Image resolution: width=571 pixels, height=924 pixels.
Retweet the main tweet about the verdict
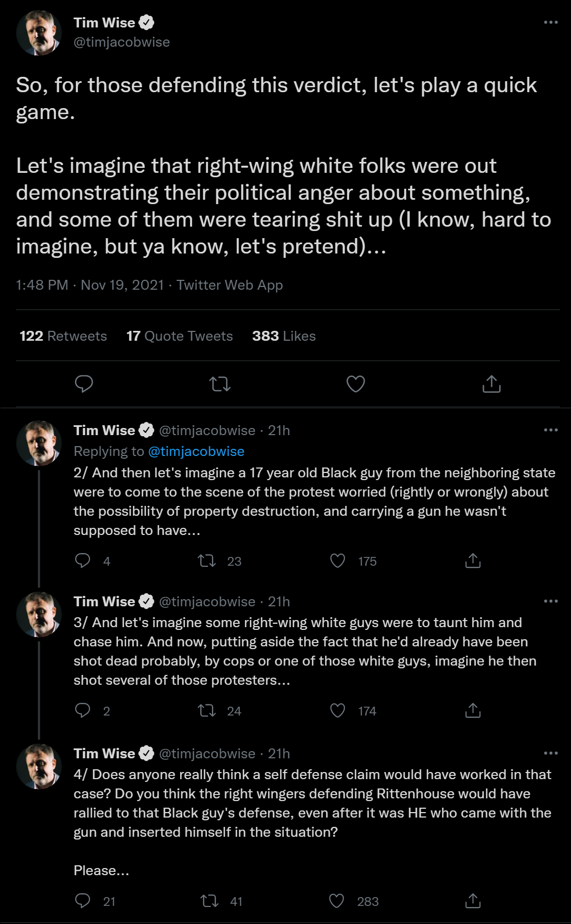[220, 384]
